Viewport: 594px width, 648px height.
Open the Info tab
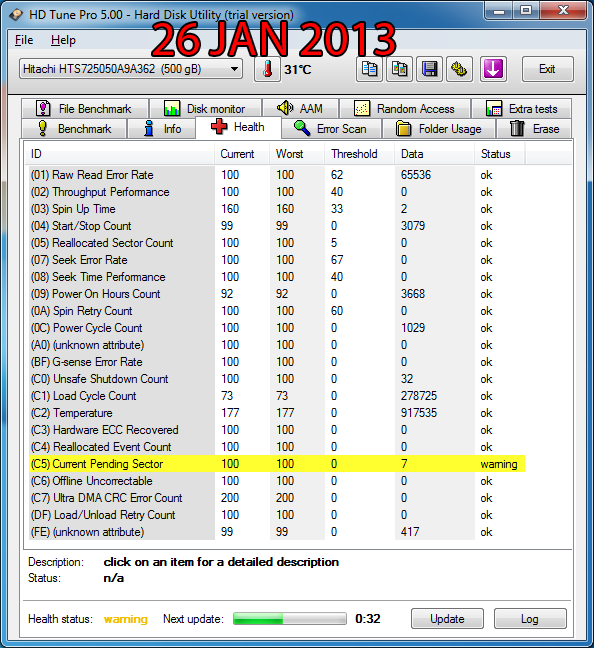(162, 129)
